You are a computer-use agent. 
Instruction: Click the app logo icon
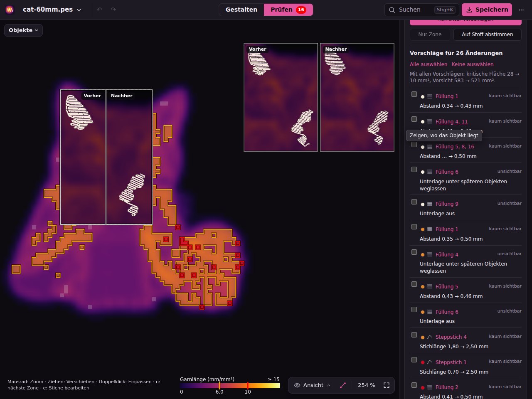coord(10,10)
